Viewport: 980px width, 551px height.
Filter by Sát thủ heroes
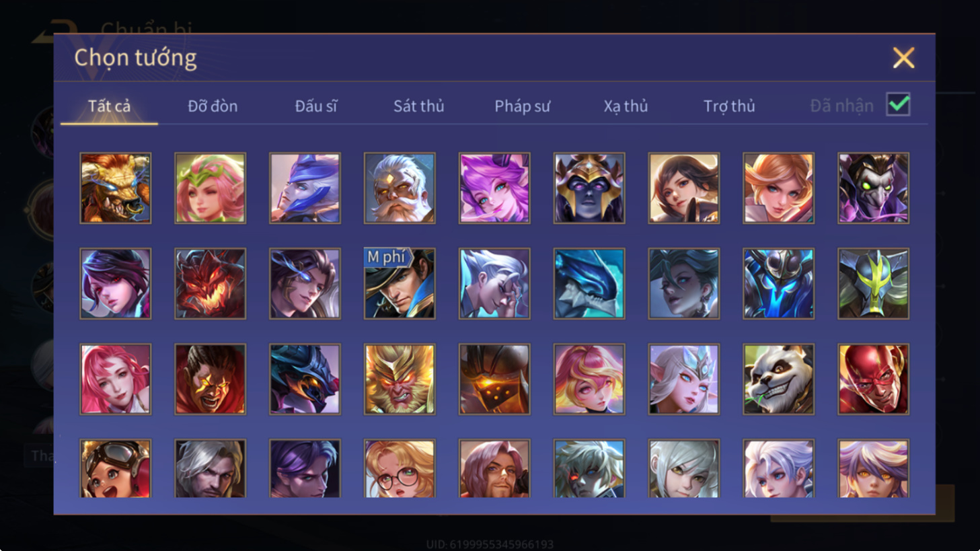tap(418, 106)
